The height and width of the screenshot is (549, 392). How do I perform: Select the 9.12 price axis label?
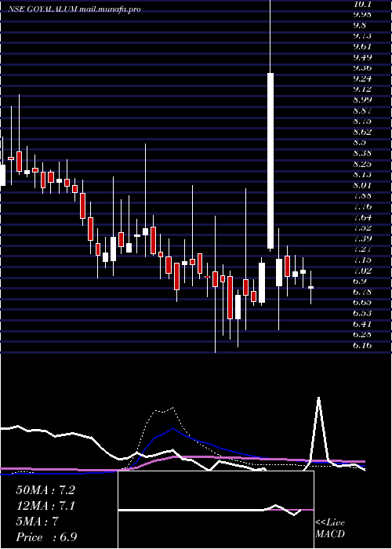point(362,89)
